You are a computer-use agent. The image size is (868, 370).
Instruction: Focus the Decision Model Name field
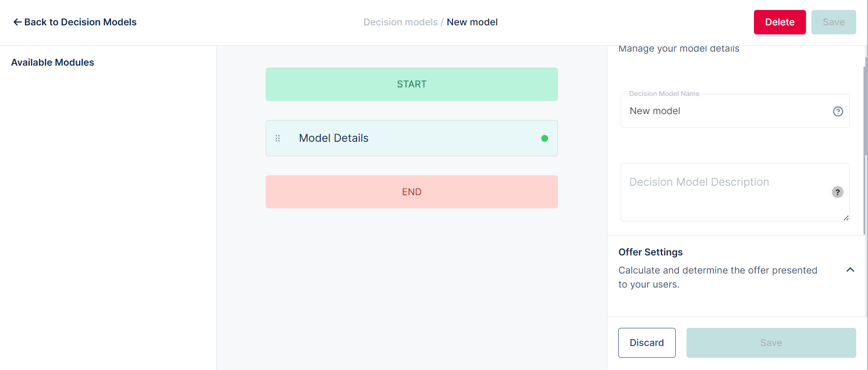click(x=724, y=111)
